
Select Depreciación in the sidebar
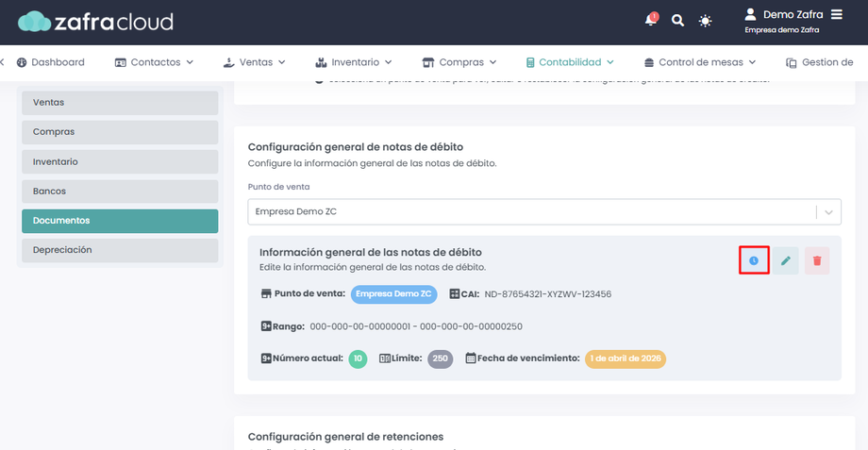click(120, 250)
